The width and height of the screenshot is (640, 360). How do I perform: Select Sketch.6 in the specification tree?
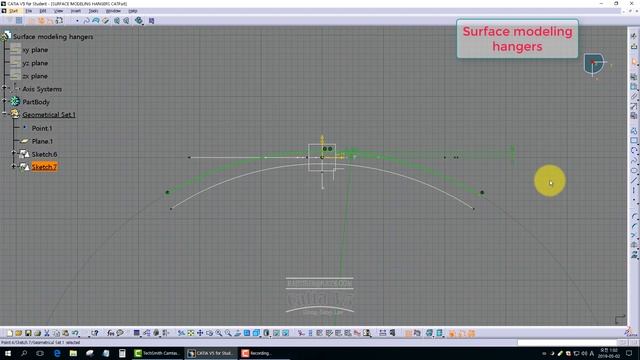pyautogui.click(x=44, y=154)
